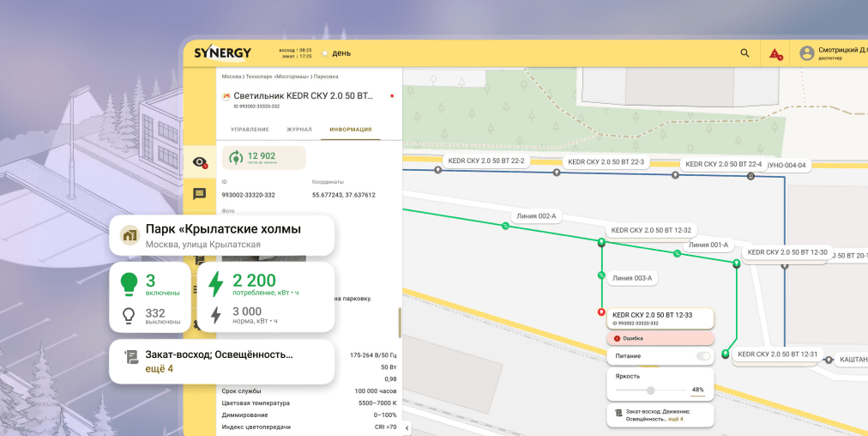Click the 332 выключены counter
This screenshot has height=436, width=868.
(x=151, y=316)
